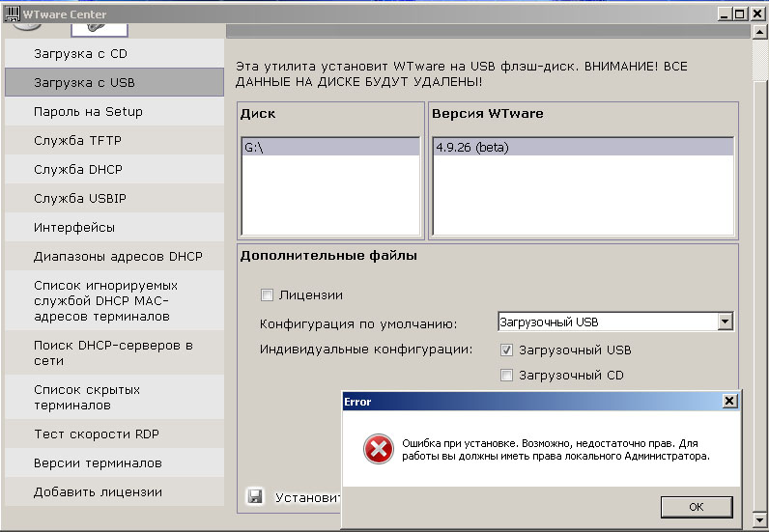
Task: Click the scrollbar up arrow
Action: click(759, 33)
